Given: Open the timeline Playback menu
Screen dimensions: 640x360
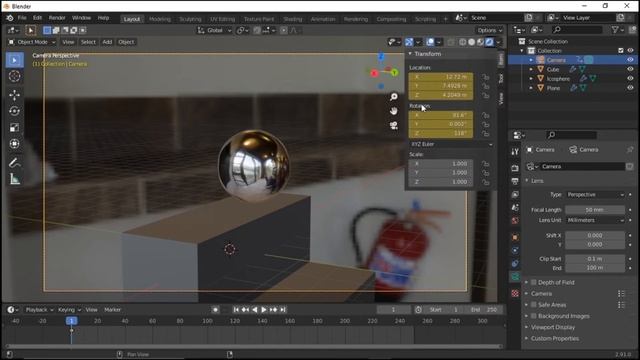Looking at the screenshot, I should (39, 310).
